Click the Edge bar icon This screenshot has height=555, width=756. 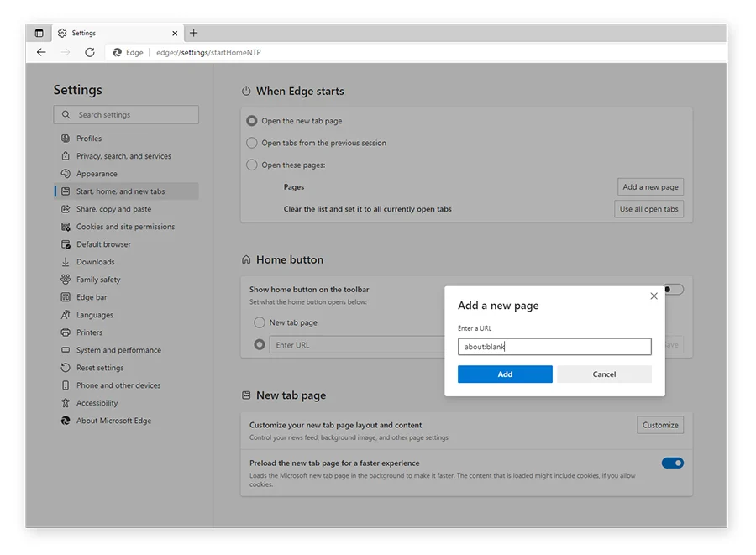pyautogui.click(x=66, y=297)
